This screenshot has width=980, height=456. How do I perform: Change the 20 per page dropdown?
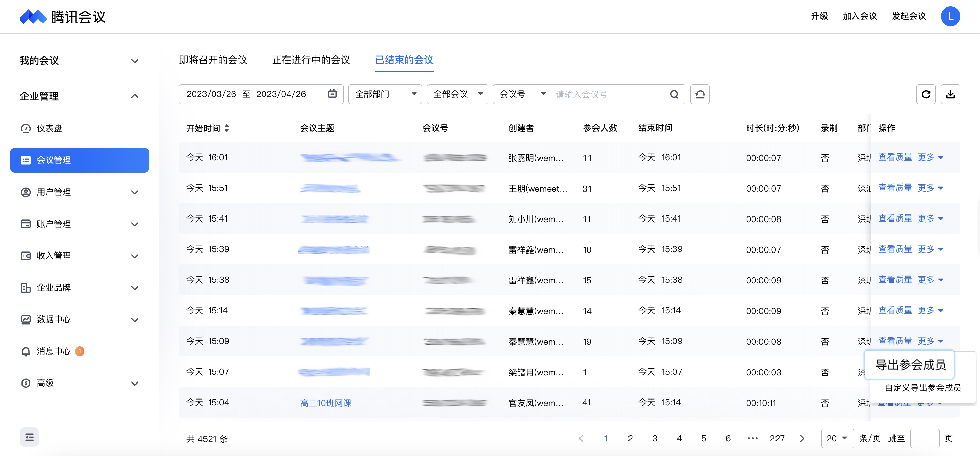(837, 439)
